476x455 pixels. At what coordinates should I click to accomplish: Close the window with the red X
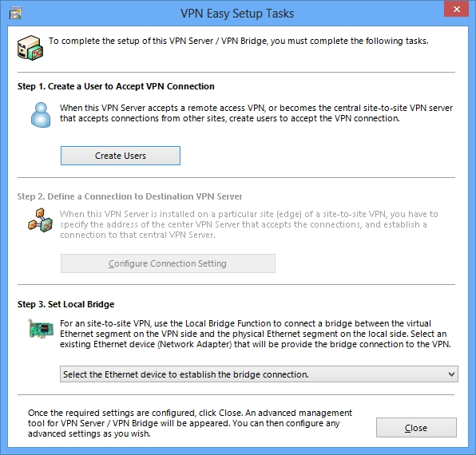tap(456, 9)
